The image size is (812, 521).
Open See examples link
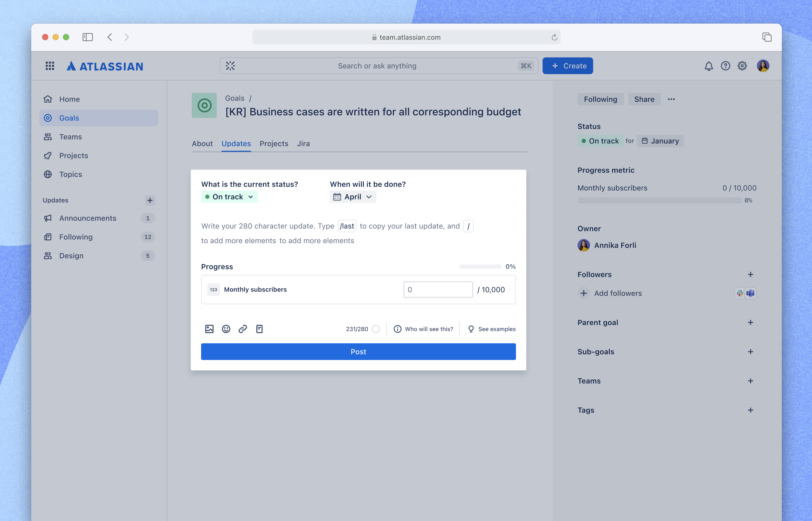(x=492, y=329)
